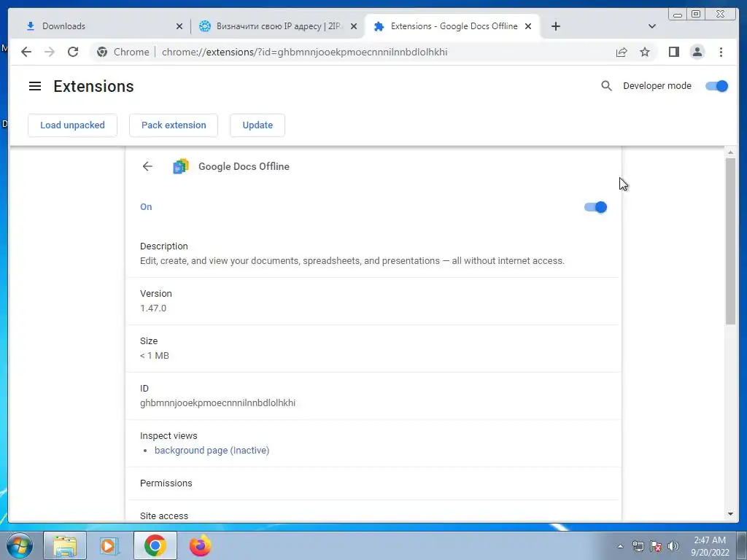Click the network icon in the system tray
747x560 pixels.
(x=638, y=546)
